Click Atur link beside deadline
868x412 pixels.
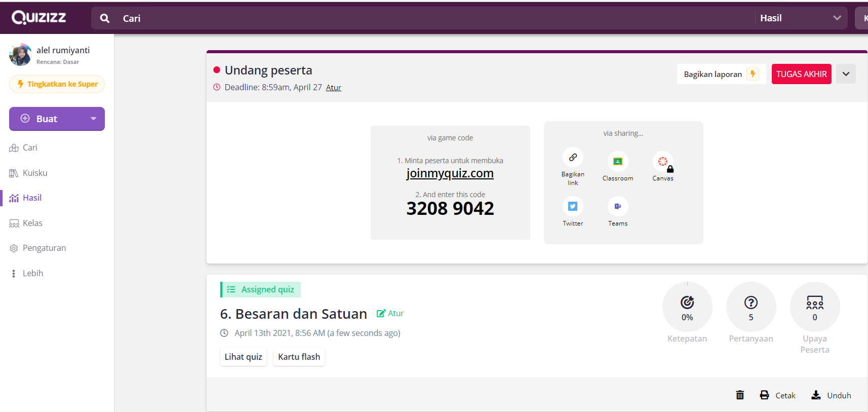point(333,88)
